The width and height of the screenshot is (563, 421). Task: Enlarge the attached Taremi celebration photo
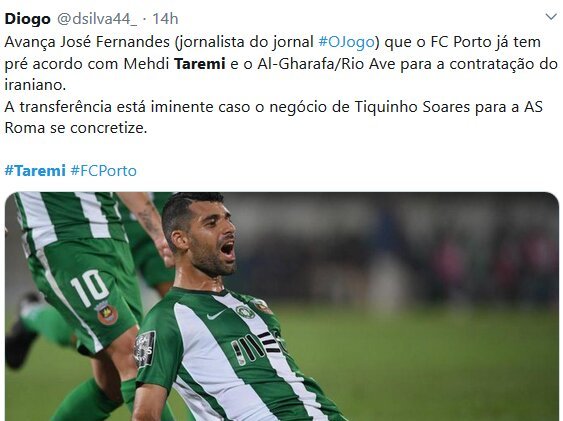coord(282,307)
